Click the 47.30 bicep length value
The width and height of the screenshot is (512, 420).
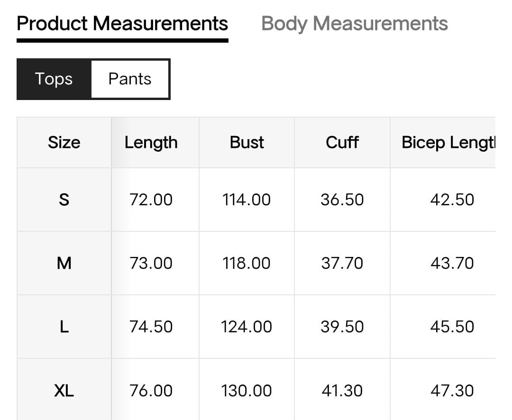[452, 391]
